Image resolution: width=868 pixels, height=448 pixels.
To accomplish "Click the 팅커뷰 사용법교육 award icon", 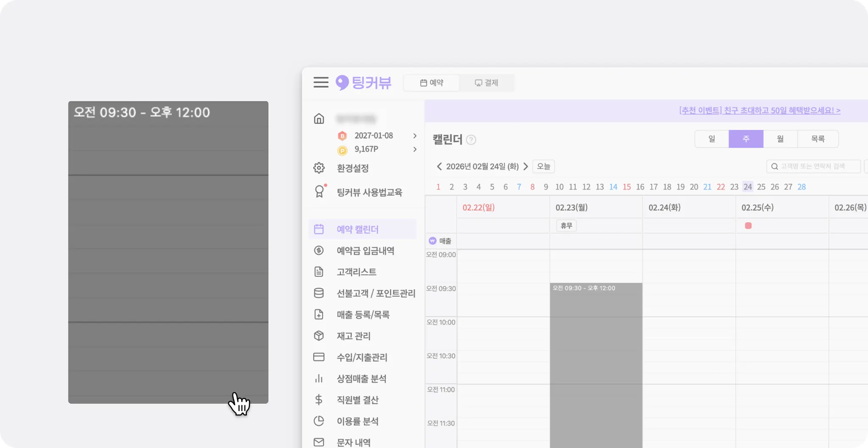I will point(320,191).
